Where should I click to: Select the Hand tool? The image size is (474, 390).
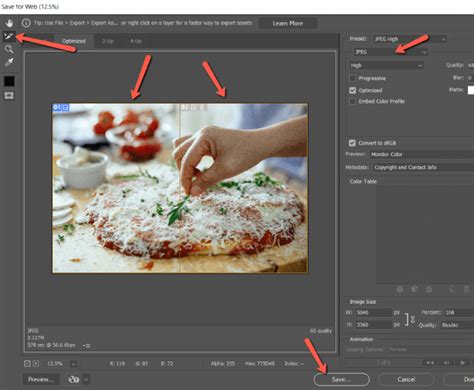pyautogui.click(x=9, y=23)
